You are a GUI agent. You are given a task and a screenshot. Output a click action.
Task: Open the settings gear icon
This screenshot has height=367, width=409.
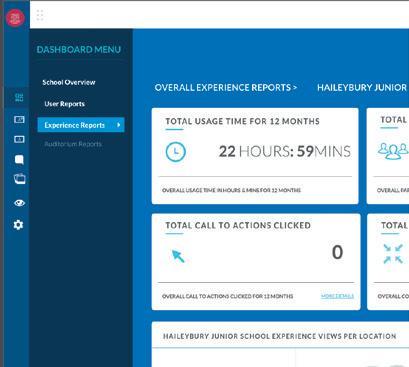tap(18, 225)
